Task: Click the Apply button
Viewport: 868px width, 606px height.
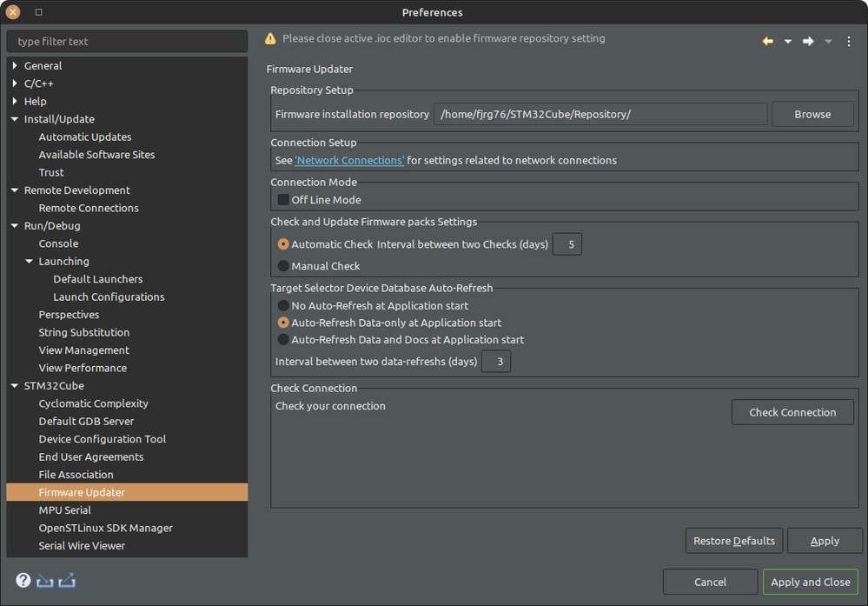Action: pos(825,541)
